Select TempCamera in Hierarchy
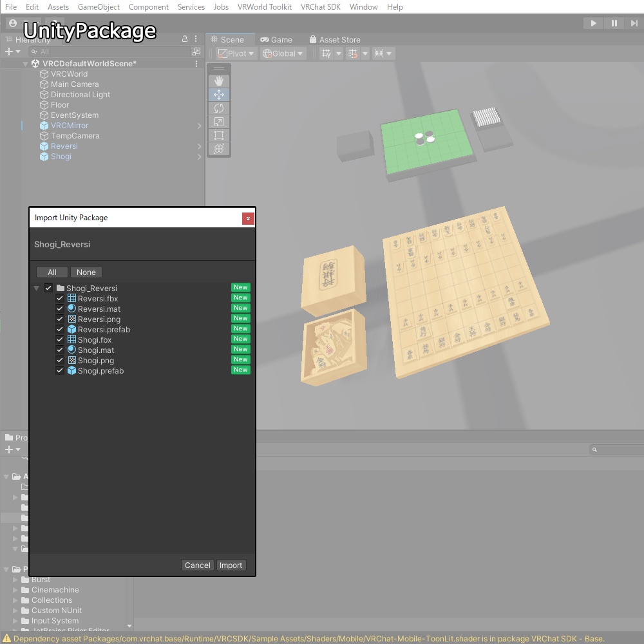This screenshot has height=644, width=644. [x=75, y=136]
